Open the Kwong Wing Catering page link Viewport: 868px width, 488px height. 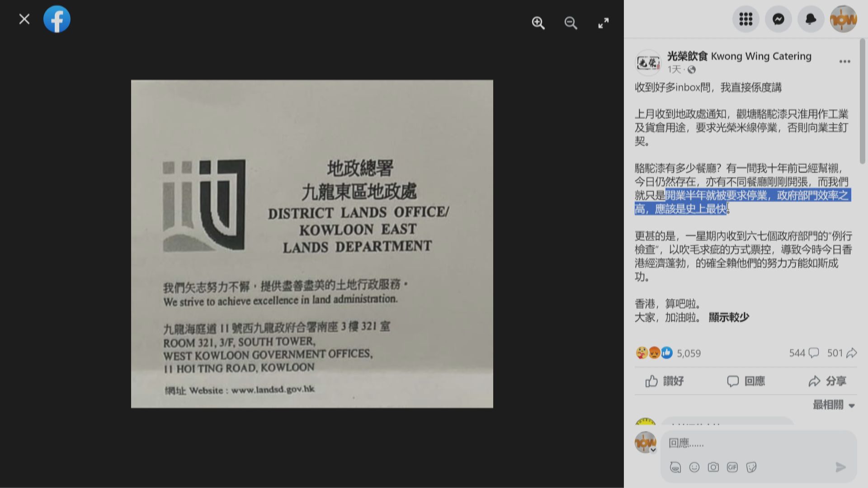coord(739,56)
